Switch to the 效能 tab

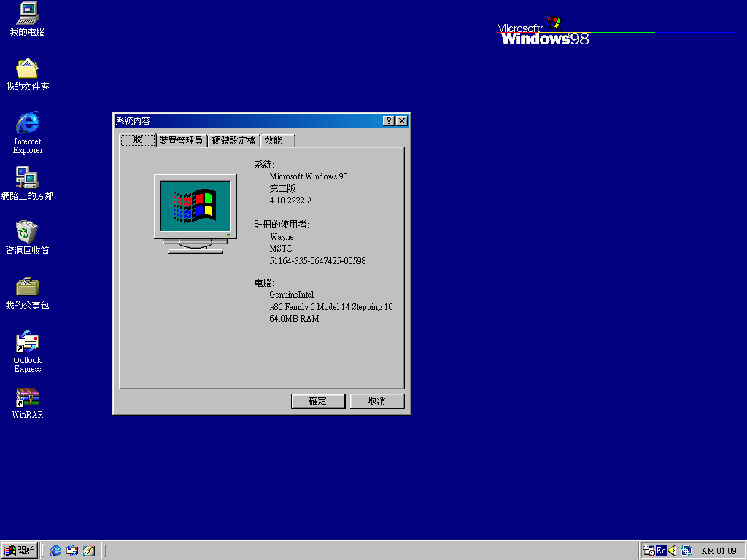278,141
